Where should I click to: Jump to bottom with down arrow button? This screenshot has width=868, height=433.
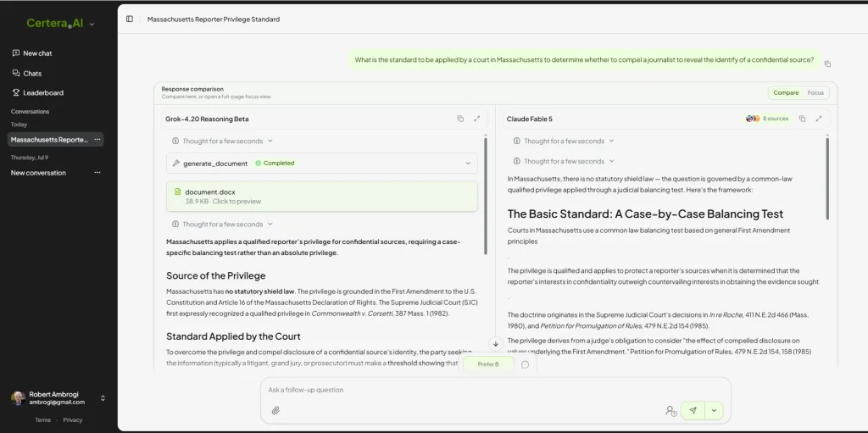pos(495,344)
